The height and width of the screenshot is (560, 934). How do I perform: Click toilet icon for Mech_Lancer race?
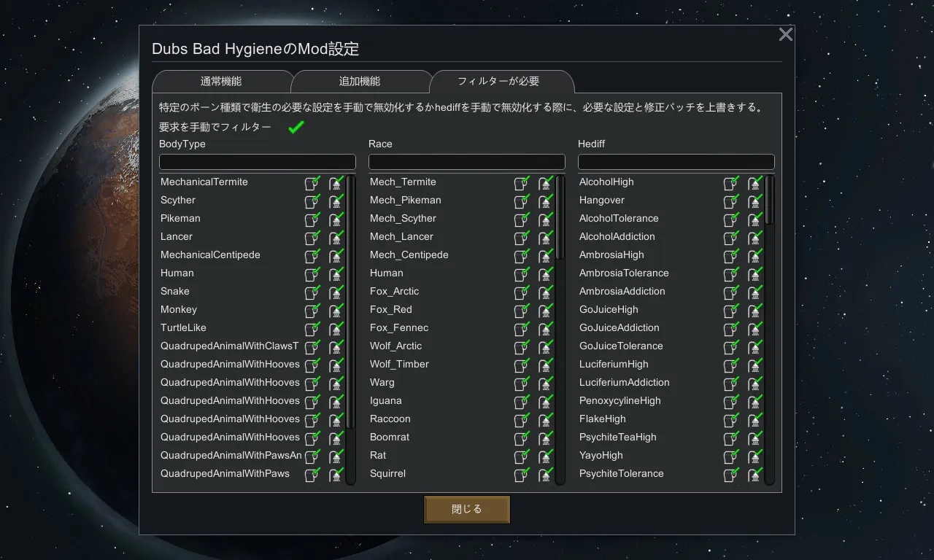click(522, 238)
